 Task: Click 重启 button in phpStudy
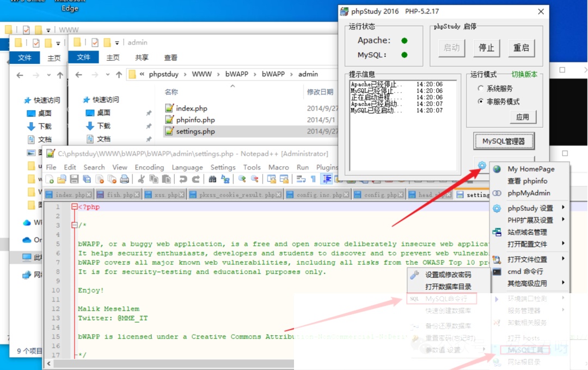pos(521,47)
